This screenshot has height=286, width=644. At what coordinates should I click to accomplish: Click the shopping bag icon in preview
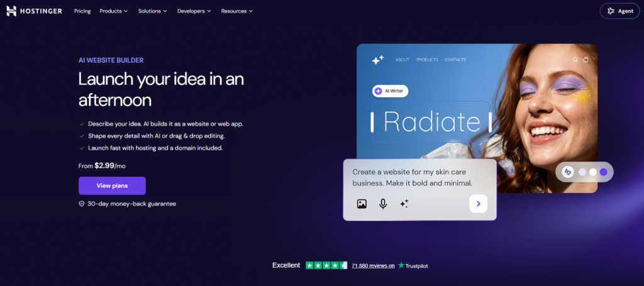[586, 60]
